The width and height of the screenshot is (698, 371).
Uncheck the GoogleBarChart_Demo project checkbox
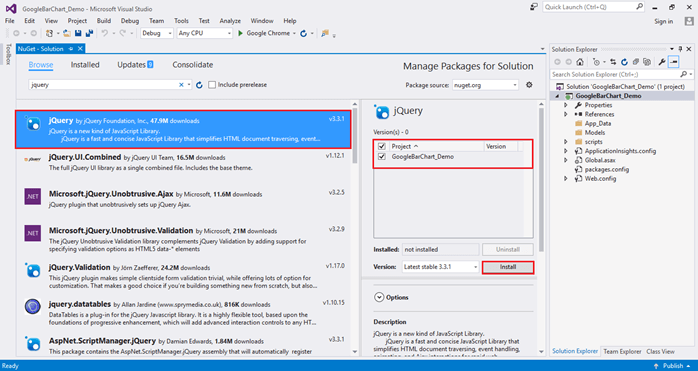pos(381,157)
